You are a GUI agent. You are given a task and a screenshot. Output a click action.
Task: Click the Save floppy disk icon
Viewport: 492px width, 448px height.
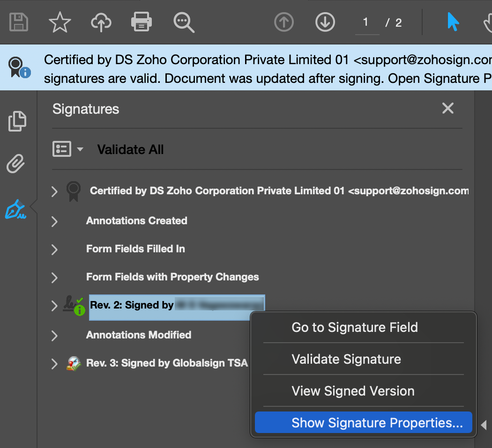click(x=19, y=22)
